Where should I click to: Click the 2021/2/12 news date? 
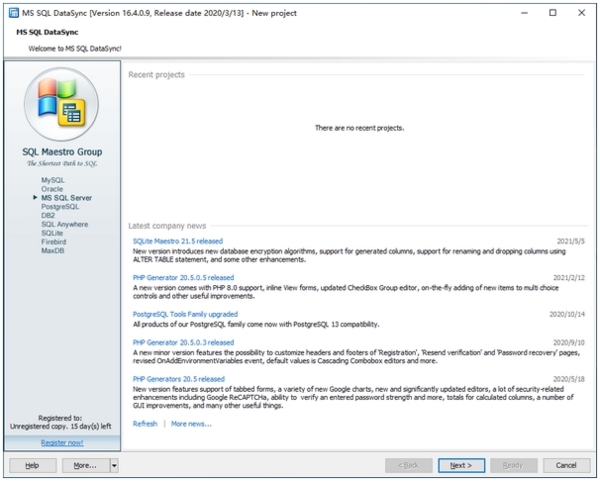coord(569,277)
